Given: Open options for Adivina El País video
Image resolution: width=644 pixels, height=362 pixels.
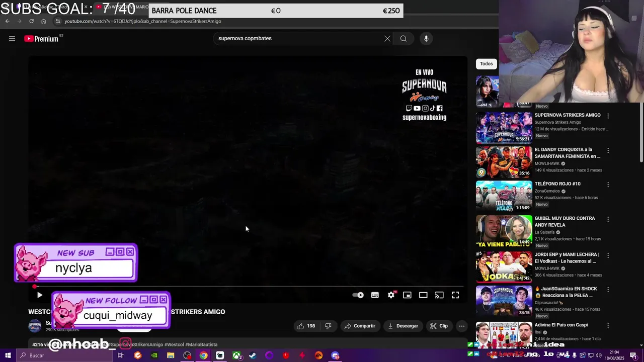Looking at the screenshot, I should point(608,325).
